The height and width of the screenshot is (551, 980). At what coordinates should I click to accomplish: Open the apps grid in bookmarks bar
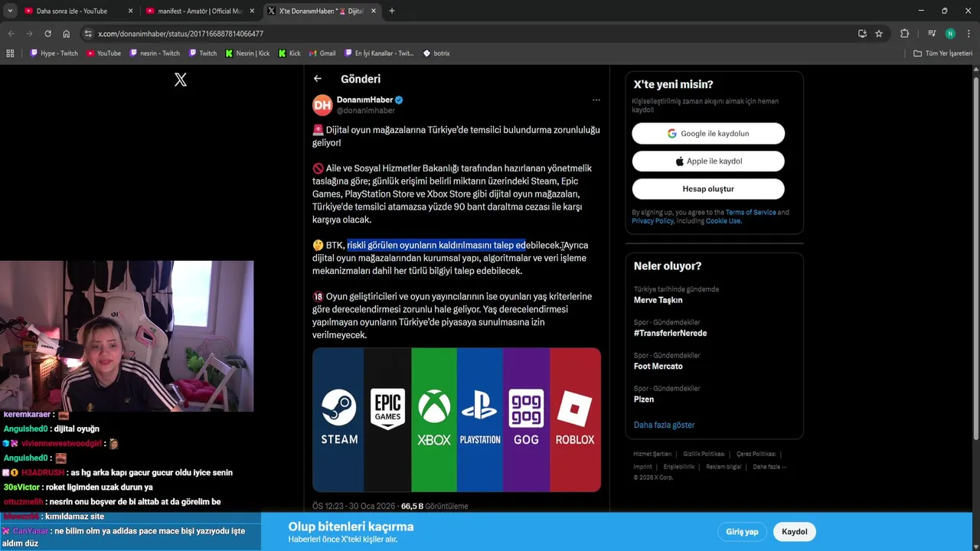[10, 54]
